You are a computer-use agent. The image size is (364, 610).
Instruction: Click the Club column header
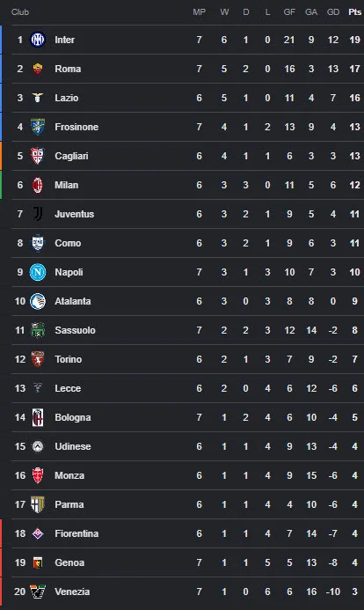pyautogui.click(x=20, y=12)
